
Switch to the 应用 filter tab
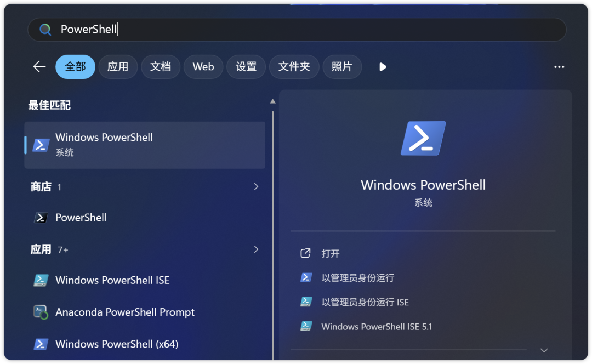click(118, 67)
